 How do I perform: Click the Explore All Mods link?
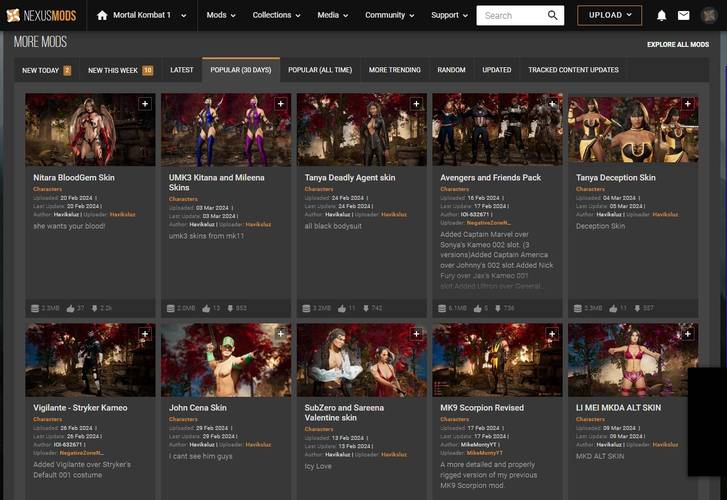pyautogui.click(x=678, y=45)
